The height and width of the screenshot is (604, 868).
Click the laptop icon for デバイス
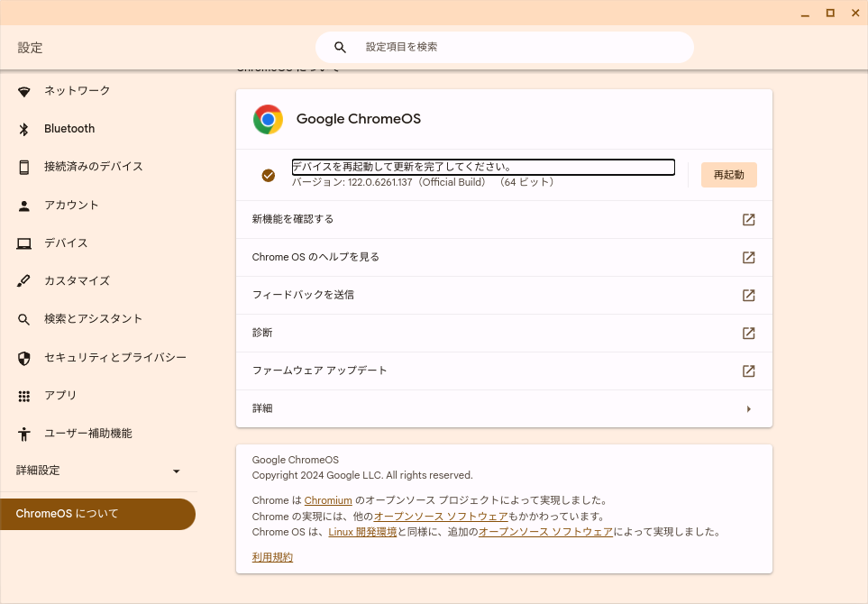[x=23, y=243]
